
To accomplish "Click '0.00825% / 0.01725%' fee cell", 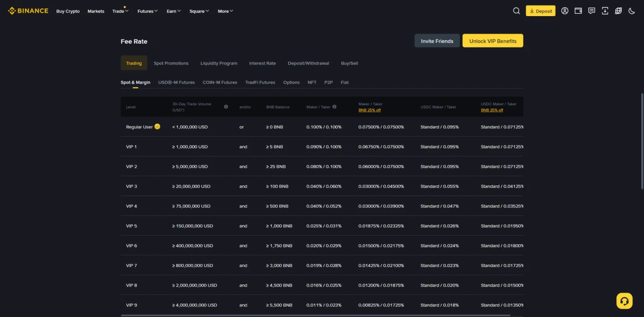I will (381, 305).
